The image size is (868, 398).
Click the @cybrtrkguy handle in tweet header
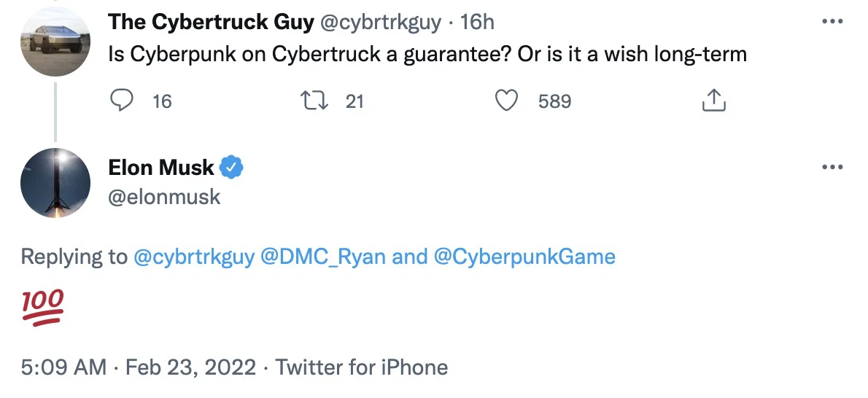click(380, 22)
